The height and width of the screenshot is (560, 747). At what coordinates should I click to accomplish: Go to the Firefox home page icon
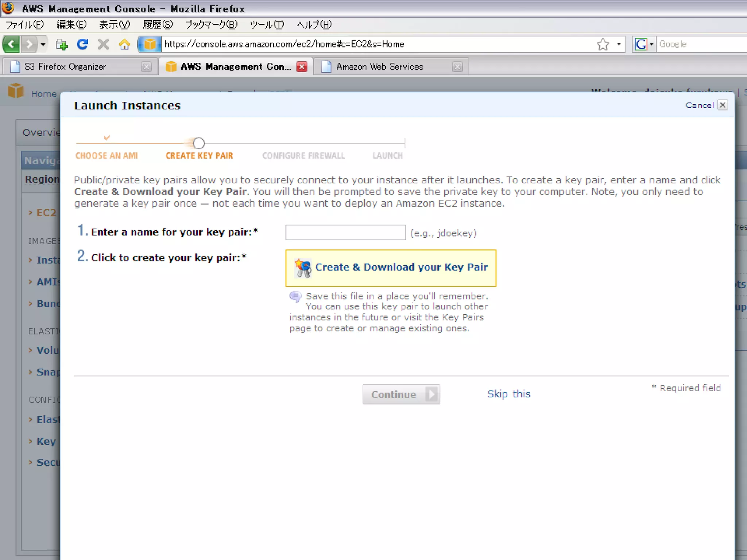point(124,44)
